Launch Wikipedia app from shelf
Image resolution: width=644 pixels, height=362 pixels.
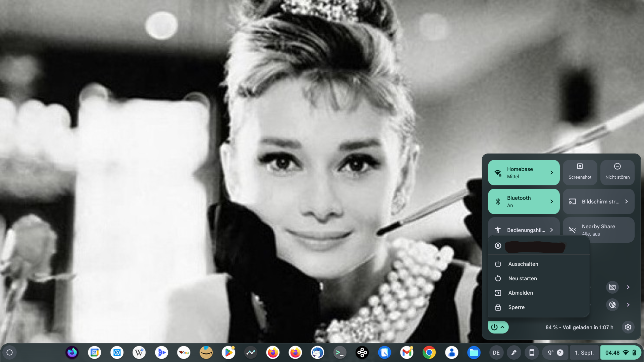click(x=139, y=353)
